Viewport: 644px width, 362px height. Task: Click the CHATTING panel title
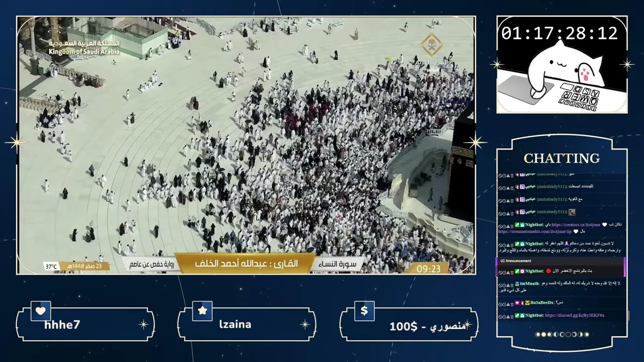click(x=561, y=158)
